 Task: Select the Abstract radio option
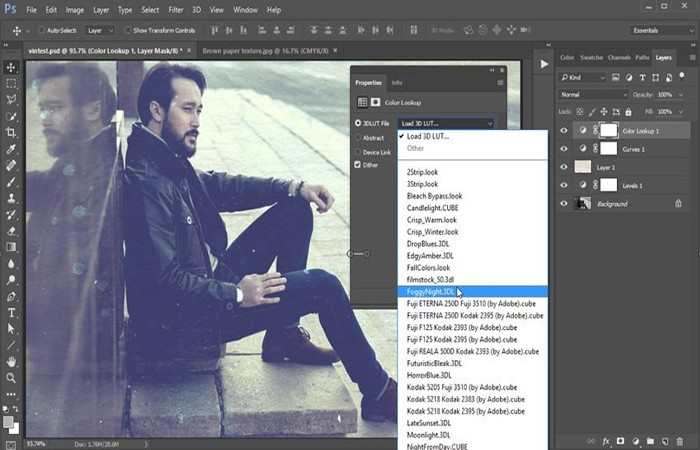[x=358, y=138]
